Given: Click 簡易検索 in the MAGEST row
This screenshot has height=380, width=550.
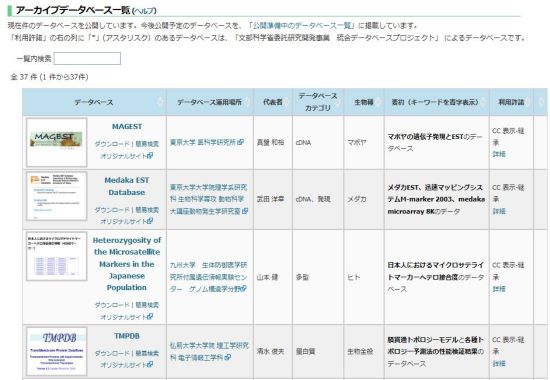Looking at the screenshot, I should [x=147, y=144].
